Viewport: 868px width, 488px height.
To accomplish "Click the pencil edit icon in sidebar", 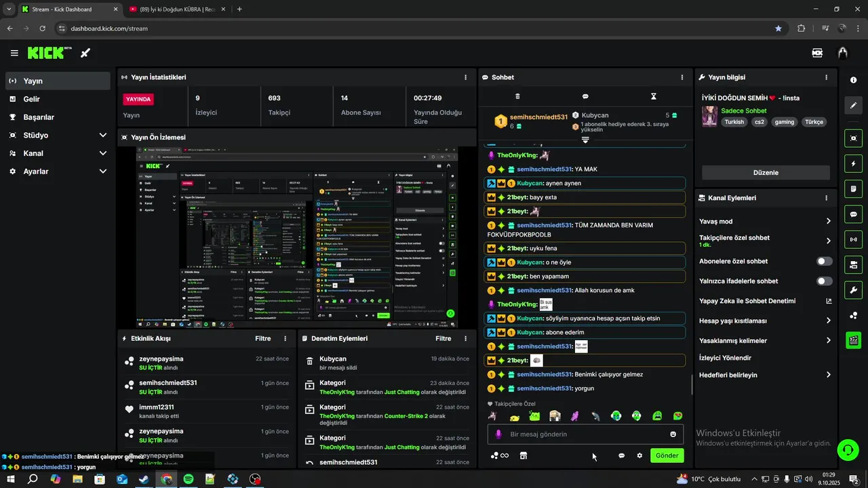I will pos(853,106).
